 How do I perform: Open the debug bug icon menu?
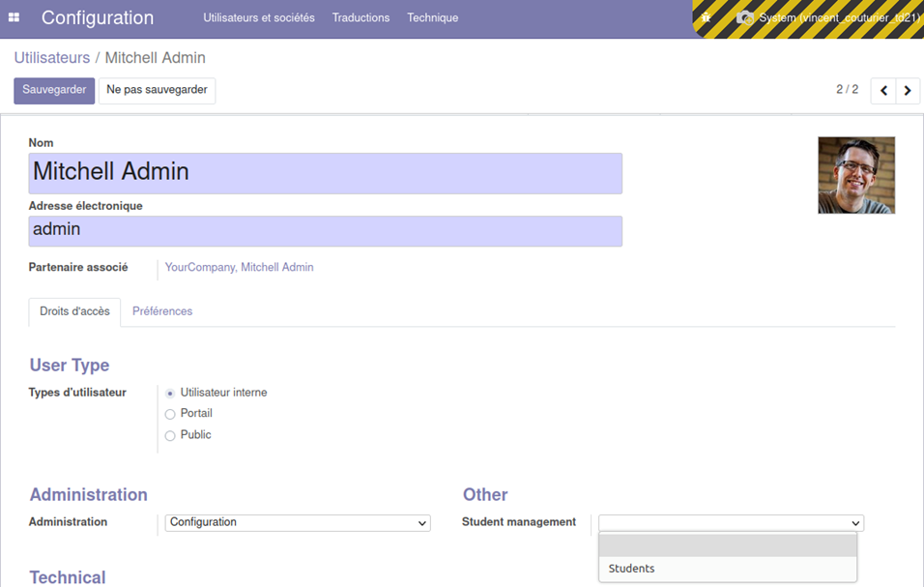coord(707,17)
